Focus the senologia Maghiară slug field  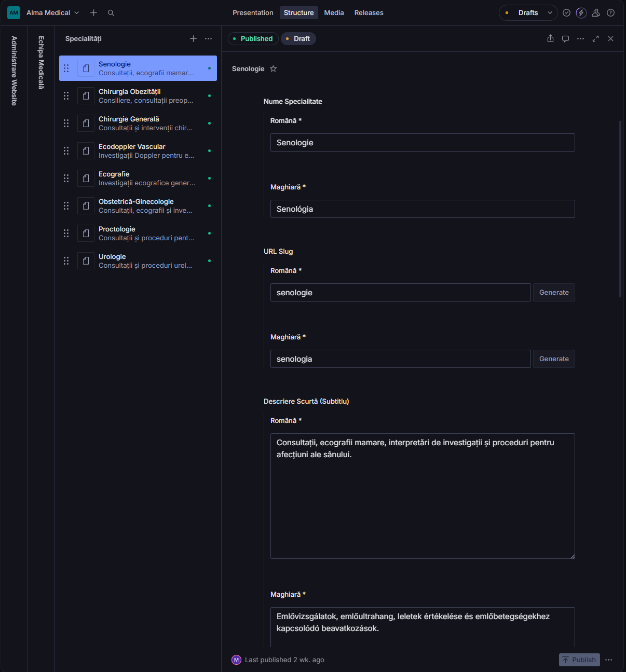coord(401,359)
